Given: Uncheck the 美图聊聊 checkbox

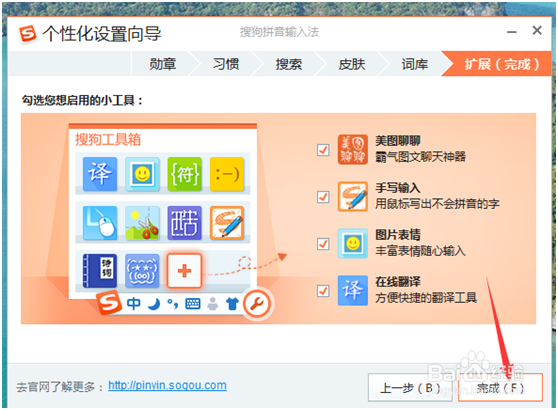Looking at the screenshot, I should (x=323, y=150).
